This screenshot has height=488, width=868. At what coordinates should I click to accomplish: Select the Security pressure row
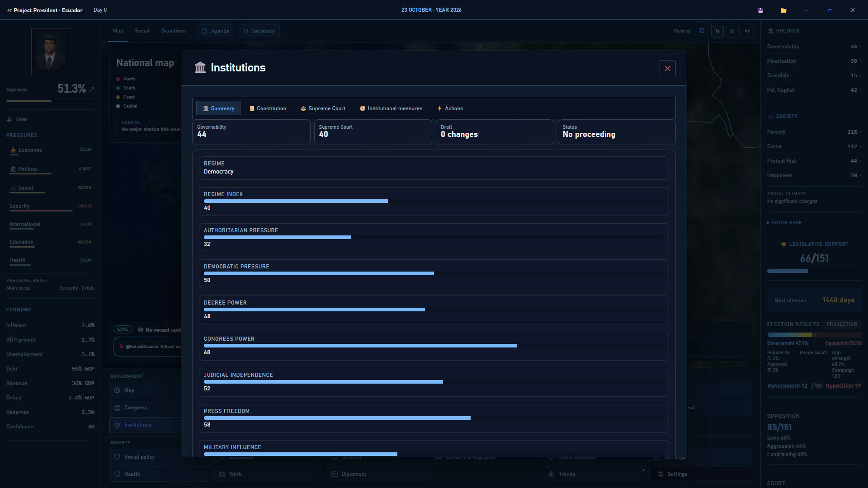pyautogui.click(x=51, y=206)
